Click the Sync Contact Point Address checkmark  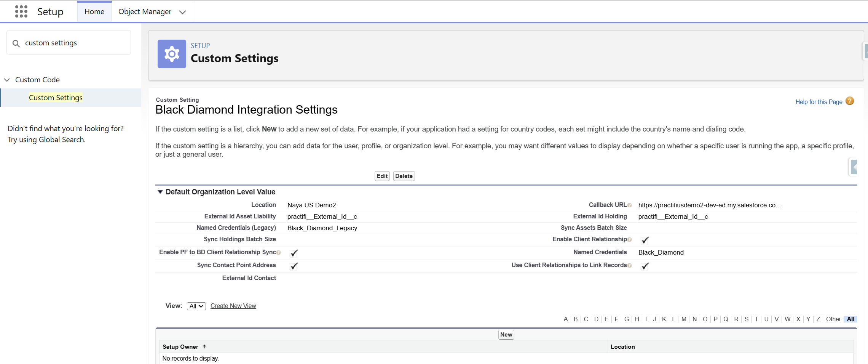294,266
